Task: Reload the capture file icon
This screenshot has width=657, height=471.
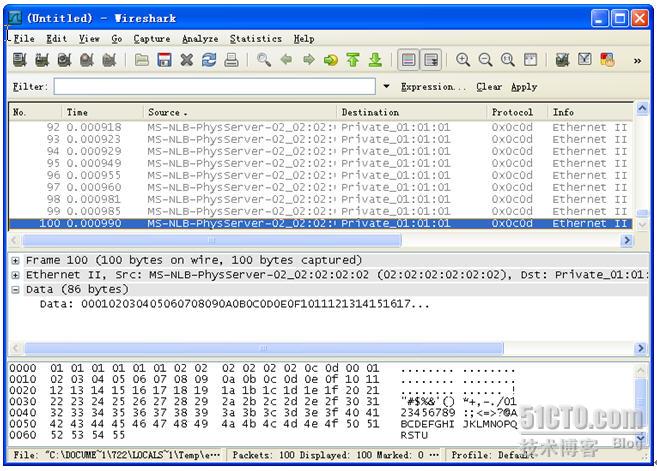Action: (x=209, y=60)
